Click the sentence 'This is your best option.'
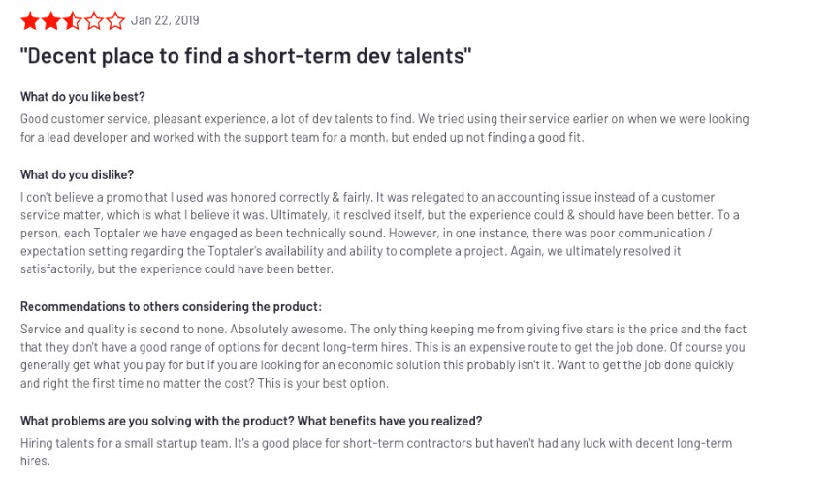The image size is (830, 504). point(323,383)
